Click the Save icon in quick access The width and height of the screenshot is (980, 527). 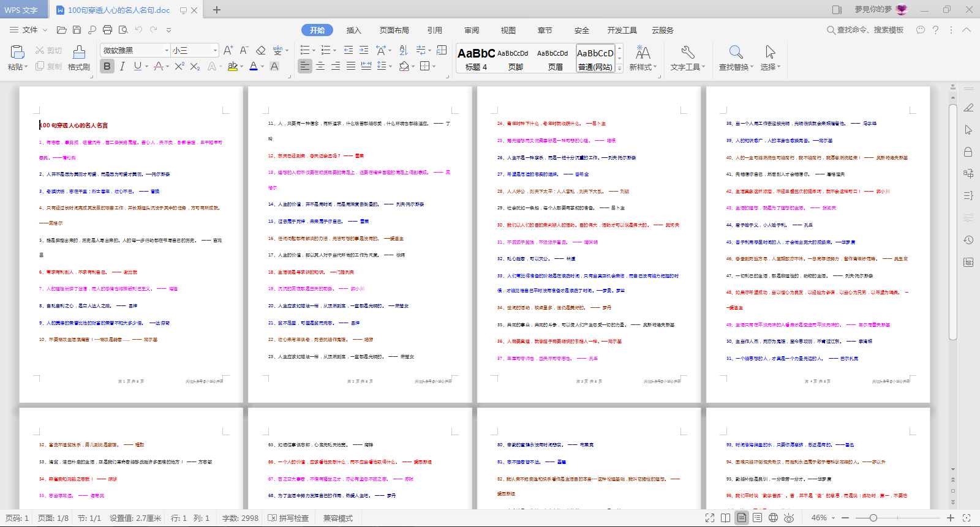click(77, 29)
